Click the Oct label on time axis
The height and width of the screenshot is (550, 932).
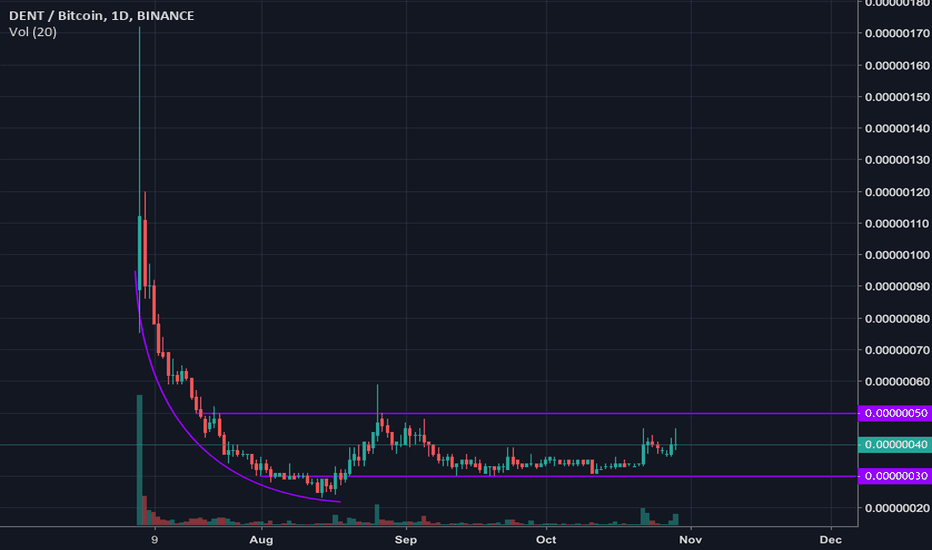(x=546, y=540)
